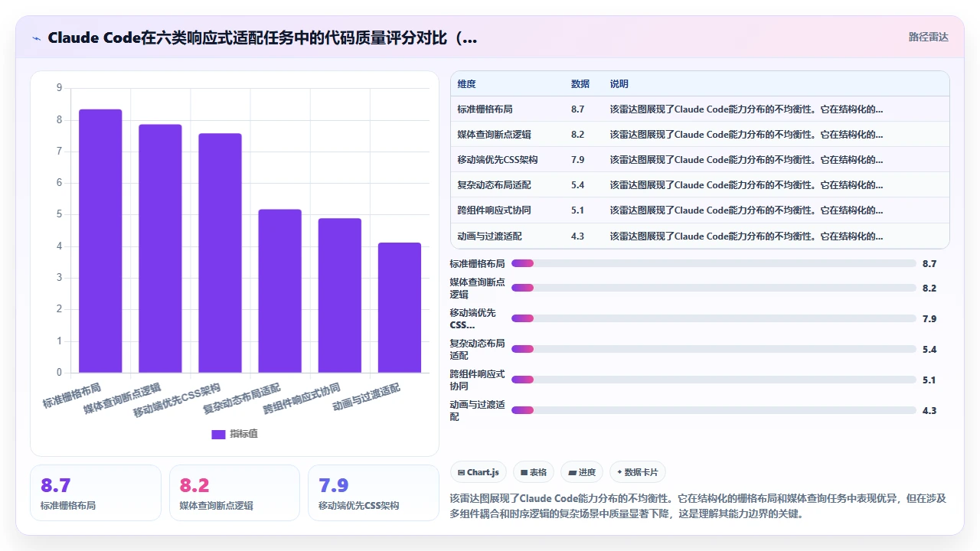Select table row cell 媒体查询断点逻辑
The width and height of the screenshot is (980, 551).
point(494,135)
